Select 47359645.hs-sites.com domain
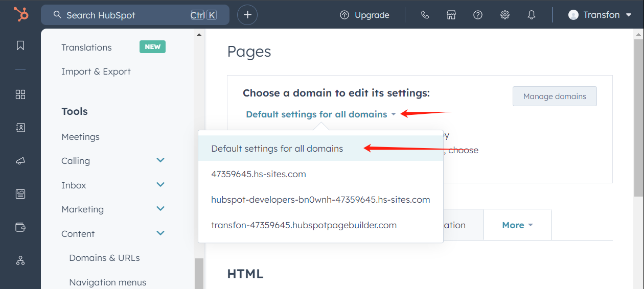 pyautogui.click(x=320, y=174)
